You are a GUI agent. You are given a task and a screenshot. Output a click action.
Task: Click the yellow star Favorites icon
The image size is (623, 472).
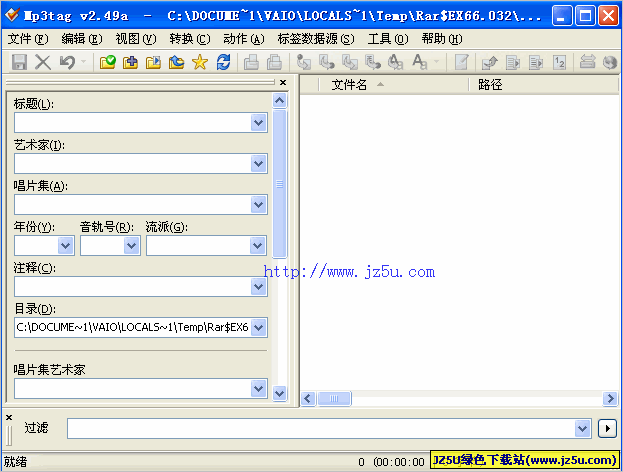[x=199, y=62]
